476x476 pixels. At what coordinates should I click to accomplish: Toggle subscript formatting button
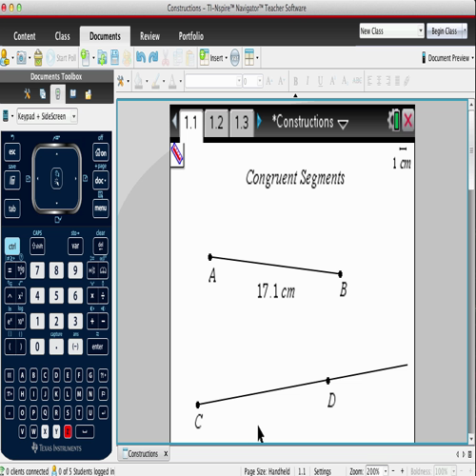[345, 81]
